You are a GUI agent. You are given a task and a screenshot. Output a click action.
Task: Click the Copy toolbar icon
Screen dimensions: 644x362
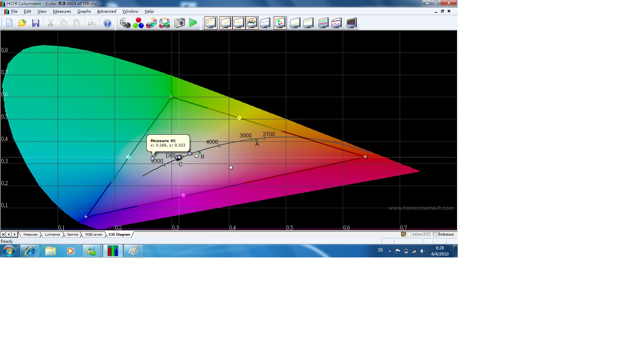(63, 23)
